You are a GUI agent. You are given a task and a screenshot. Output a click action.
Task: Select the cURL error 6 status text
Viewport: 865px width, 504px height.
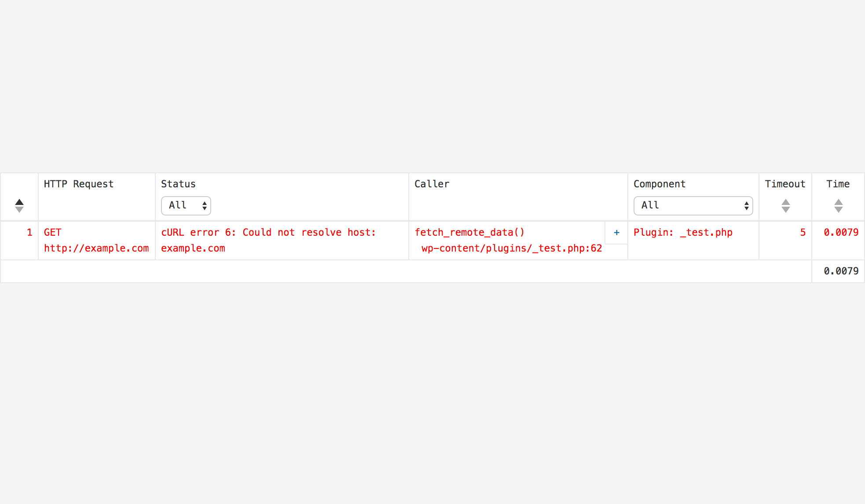tap(268, 240)
